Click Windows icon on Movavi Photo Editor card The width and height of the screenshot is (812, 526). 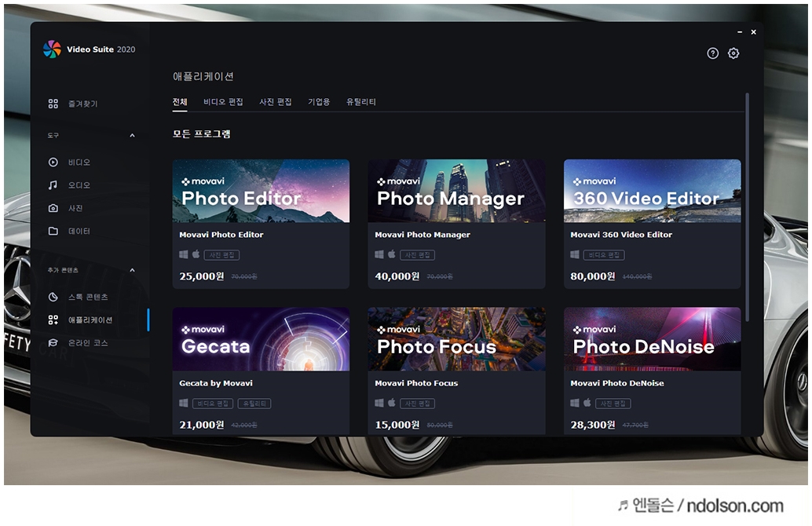184,254
